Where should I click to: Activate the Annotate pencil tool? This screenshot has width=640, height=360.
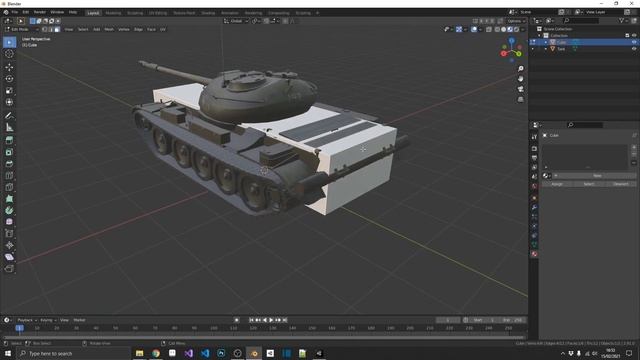coord(9,116)
